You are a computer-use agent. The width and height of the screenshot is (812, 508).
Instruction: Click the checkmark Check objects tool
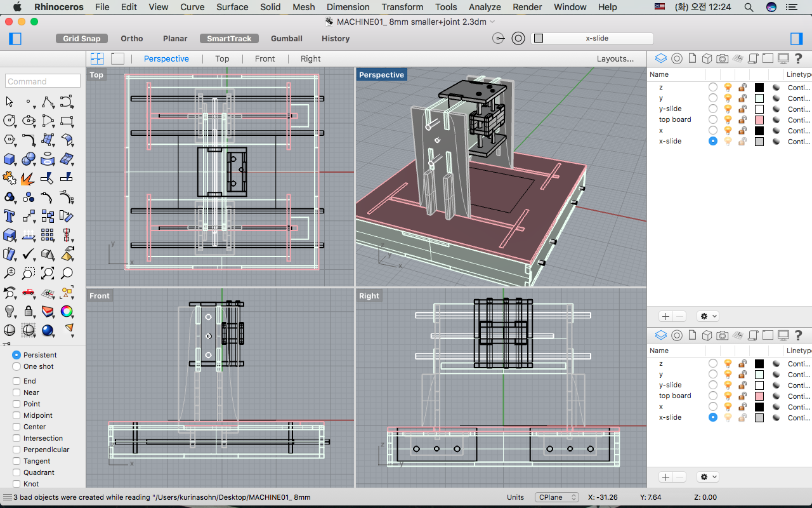tap(29, 254)
